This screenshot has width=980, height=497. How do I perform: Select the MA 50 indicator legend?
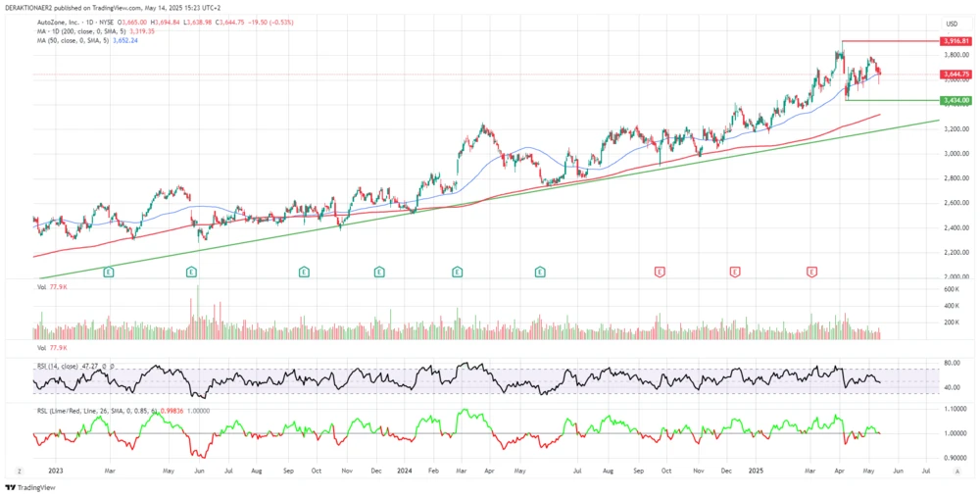(86, 41)
